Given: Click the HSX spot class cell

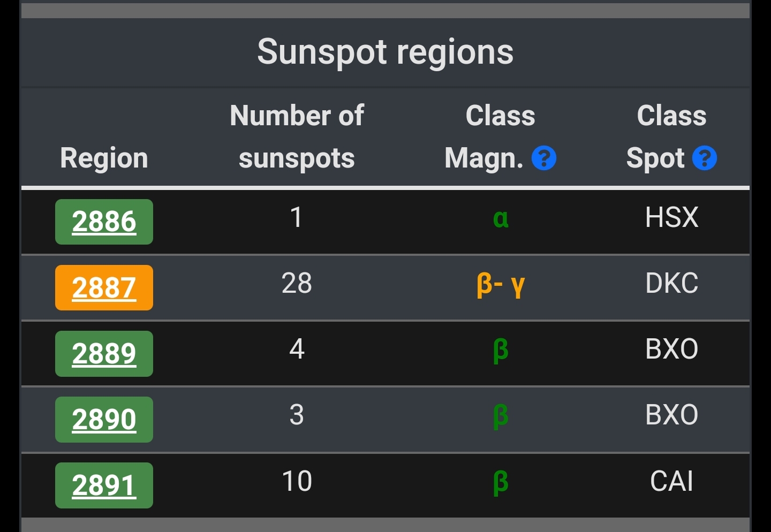Looking at the screenshot, I should coord(671,217).
